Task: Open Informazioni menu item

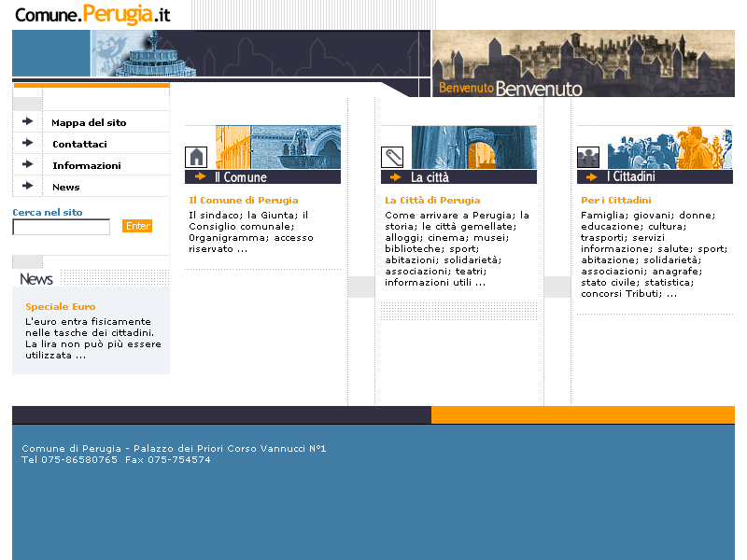Action: click(87, 166)
